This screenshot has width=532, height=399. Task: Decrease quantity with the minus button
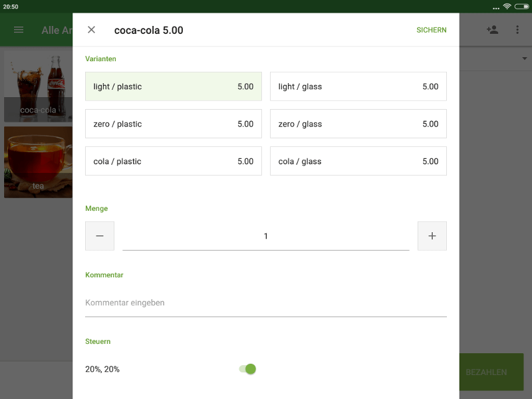100,236
